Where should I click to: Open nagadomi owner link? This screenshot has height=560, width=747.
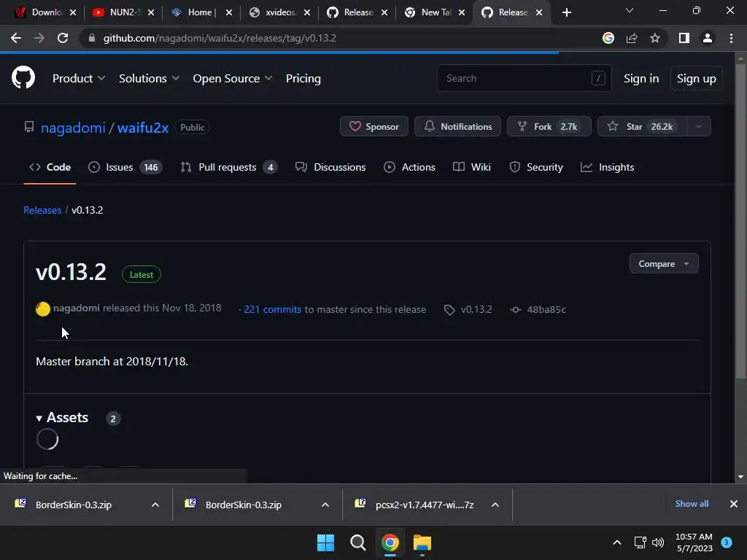(73, 128)
